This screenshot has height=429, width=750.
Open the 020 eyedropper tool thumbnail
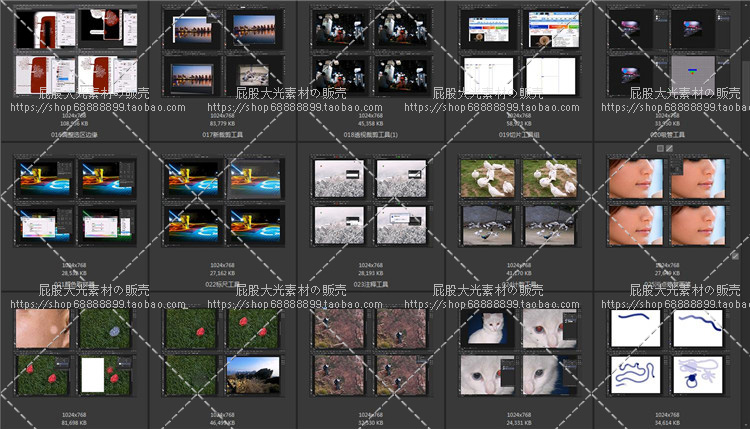[x=668, y=53]
